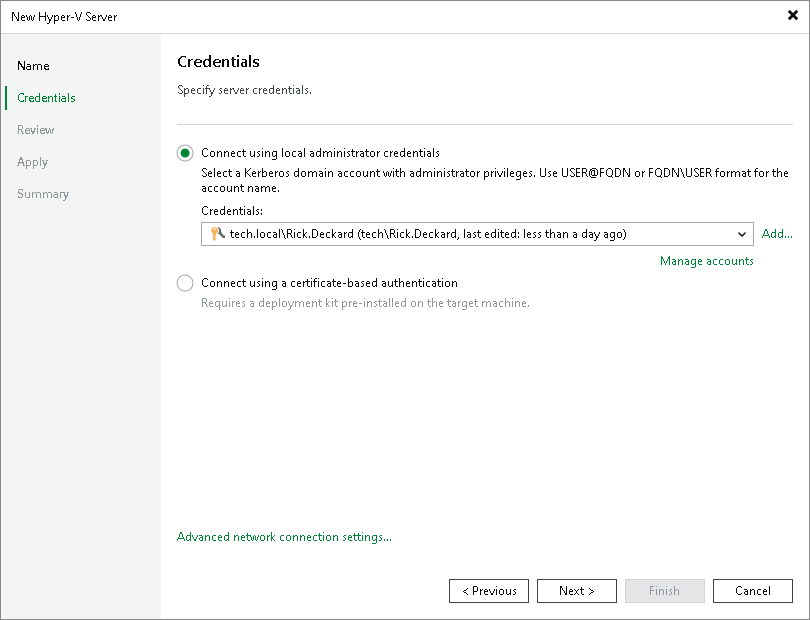810x620 pixels.
Task: Open Advanced network connection settings
Action: 282,536
